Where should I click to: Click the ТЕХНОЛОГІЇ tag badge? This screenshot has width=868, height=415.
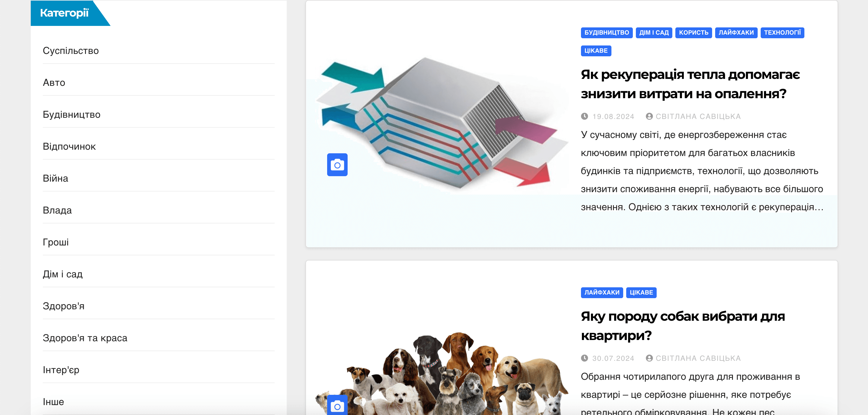(x=782, y=33)
